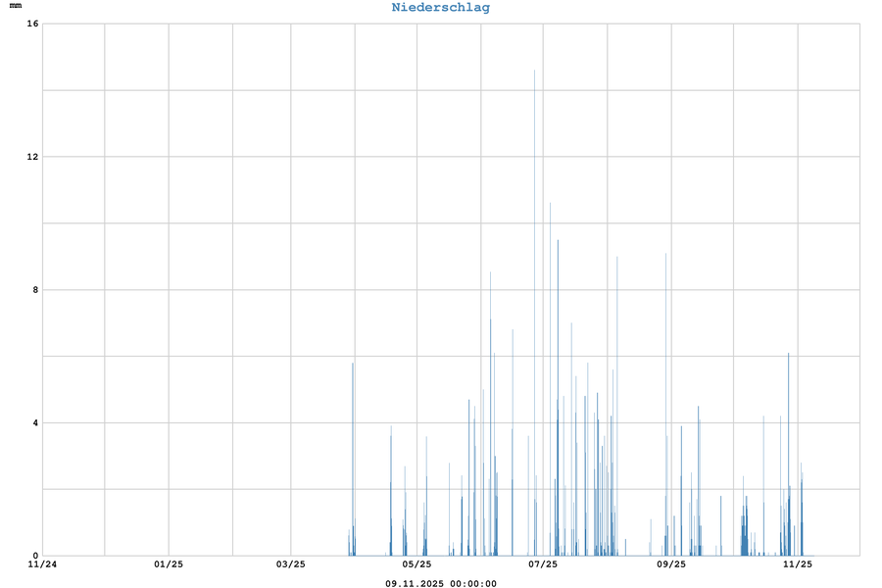Click the Niederschlag chart title
The image size is (882, 588).
pyautogui.click(x=440, y=8)
